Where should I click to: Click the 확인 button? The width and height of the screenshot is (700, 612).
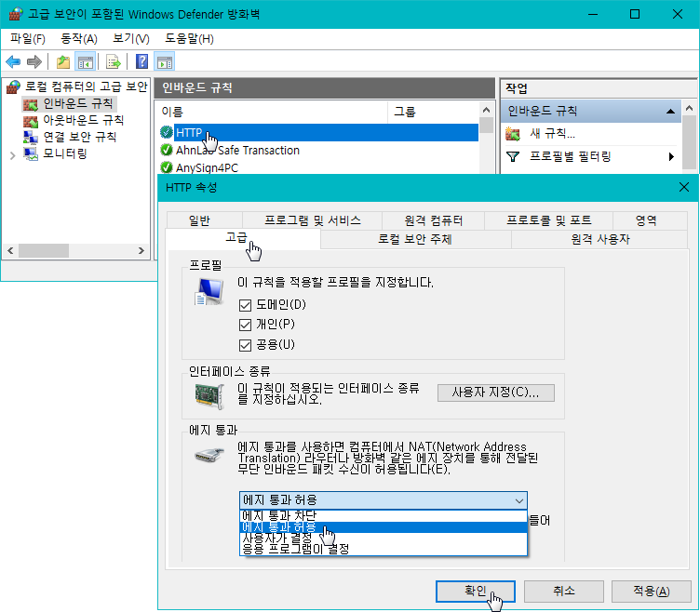[x=476, y=592]
